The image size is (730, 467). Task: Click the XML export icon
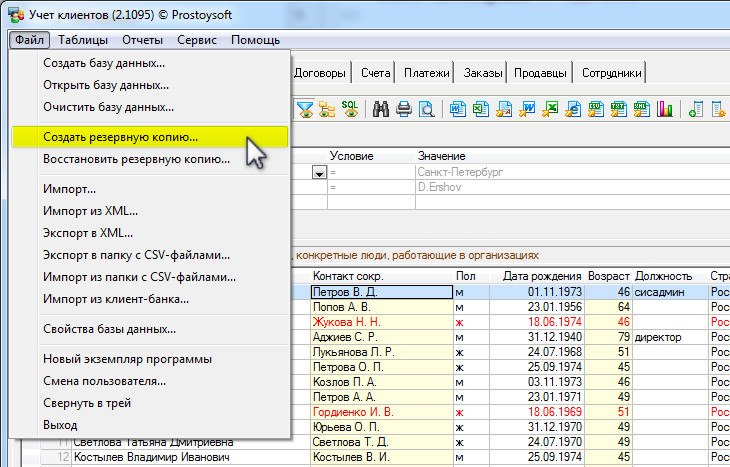642,109
